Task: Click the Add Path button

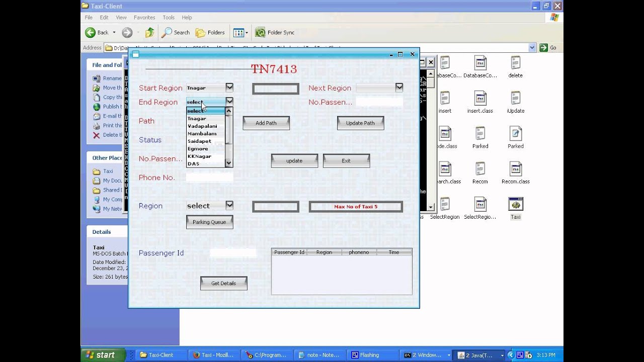Action: pyautogui.click(x=266, y=123)
